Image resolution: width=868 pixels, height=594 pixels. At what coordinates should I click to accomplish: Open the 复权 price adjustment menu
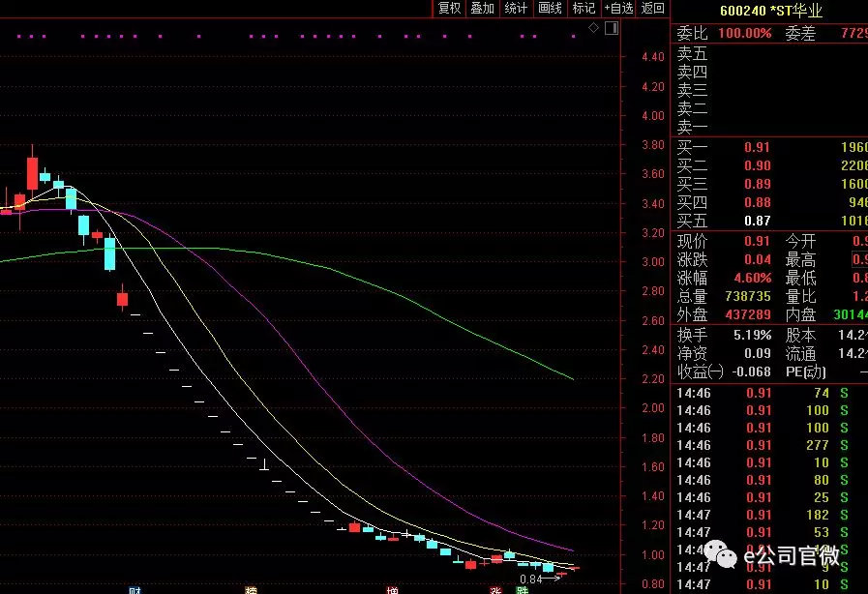[x=450, y=9]
